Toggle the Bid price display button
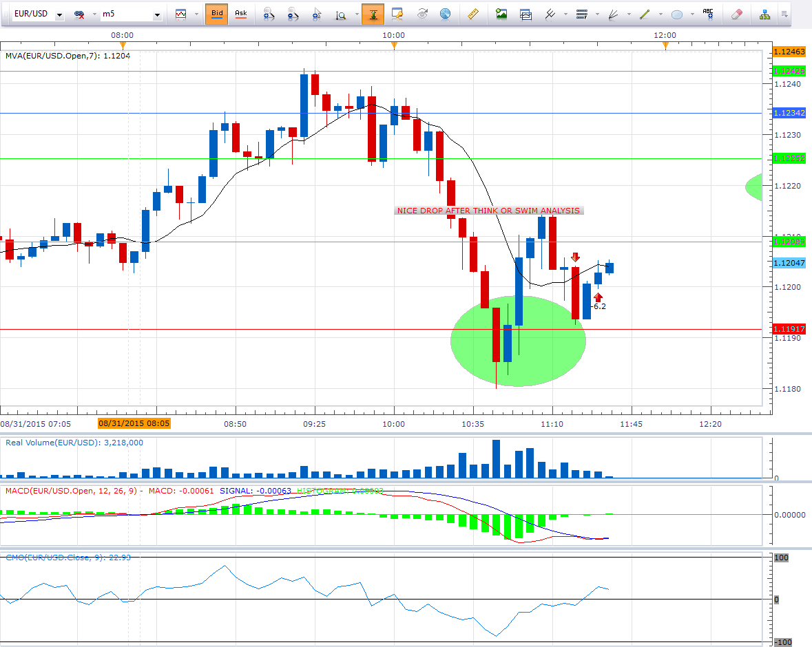Viewport: 812px width, 647px height. click(x=217, y=14)
